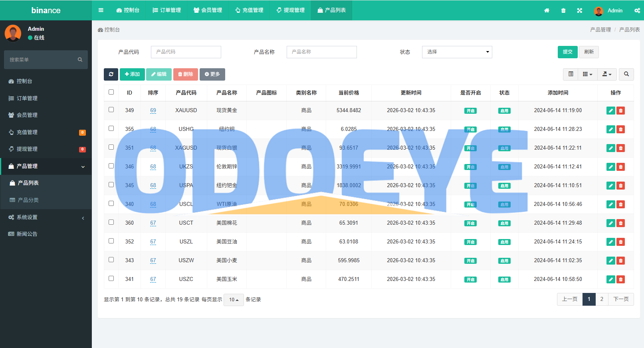Image resolution: width=644 pixels, height=348 pixels.
Task: Open Admin user dropdown in navbar
Action: (608, 10)
